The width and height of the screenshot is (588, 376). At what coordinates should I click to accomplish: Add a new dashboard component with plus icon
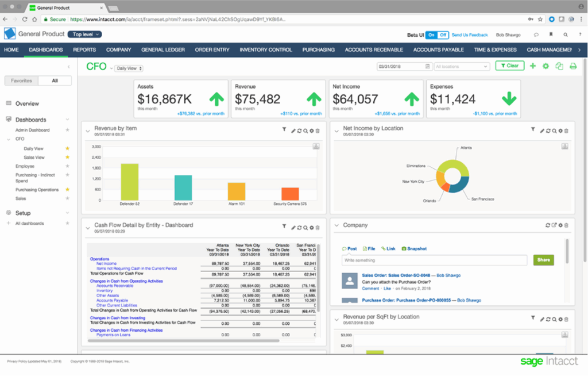[532, 66]
